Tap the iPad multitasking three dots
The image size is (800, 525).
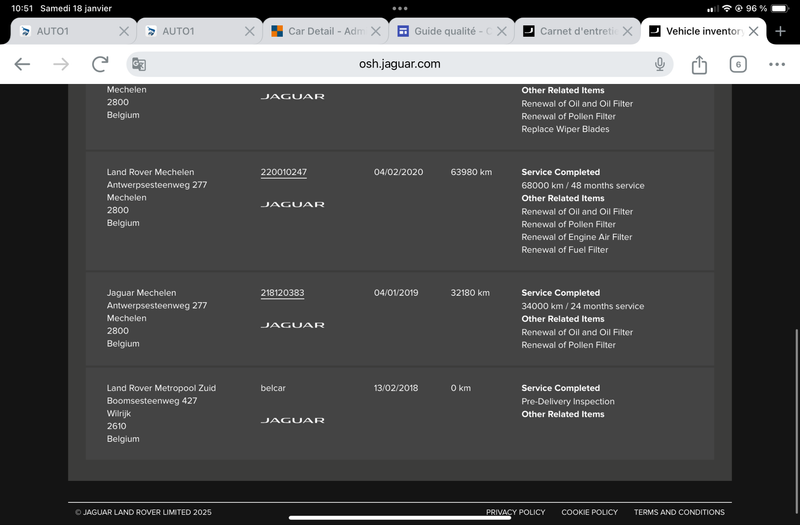point(400,8)
